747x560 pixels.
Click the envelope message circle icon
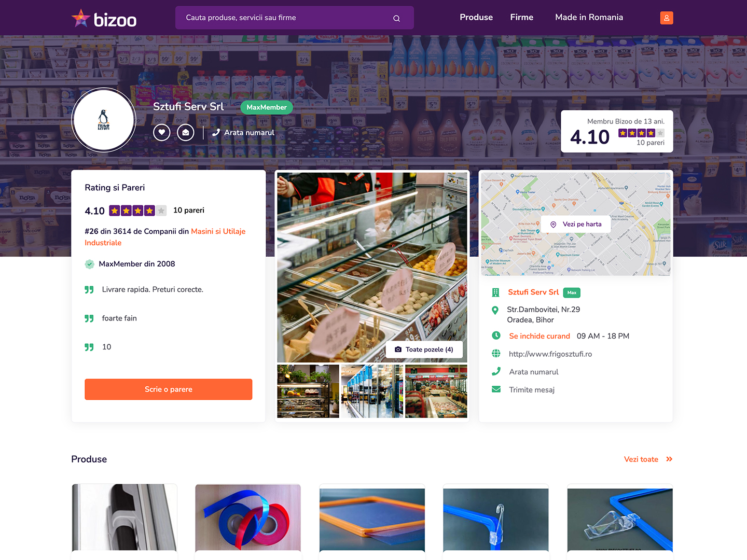click(186, 132)
